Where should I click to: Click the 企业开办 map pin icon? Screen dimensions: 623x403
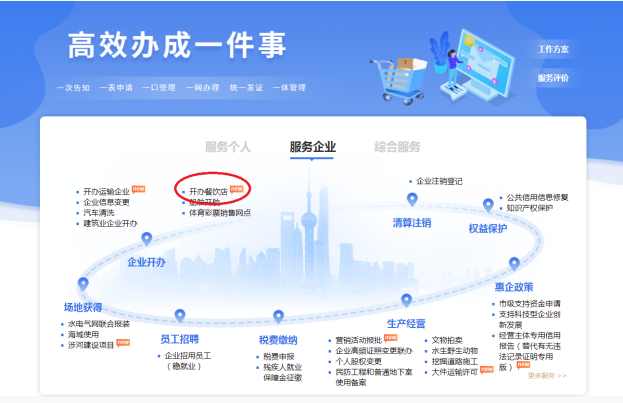[147, 239]
